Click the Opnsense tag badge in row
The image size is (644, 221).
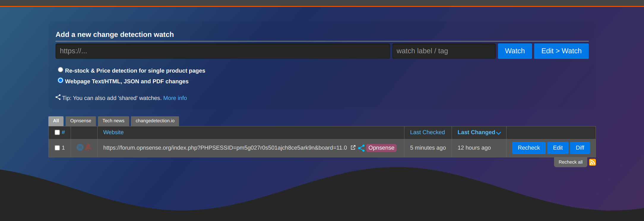click(381, 148)
